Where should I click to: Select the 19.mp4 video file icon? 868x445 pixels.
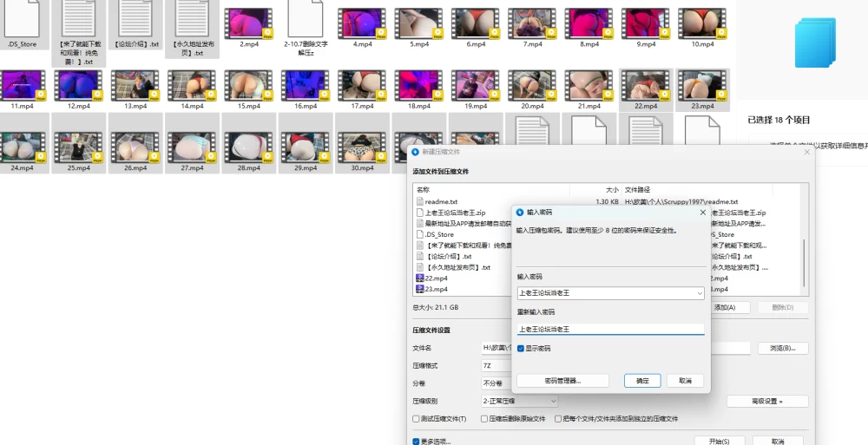click(x=476, y=85)
